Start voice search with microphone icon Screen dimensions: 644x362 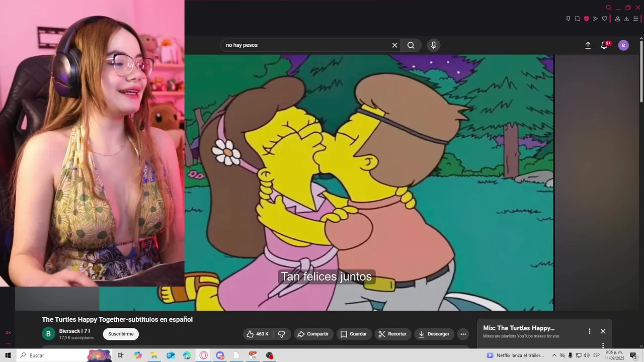coord(434,45)
